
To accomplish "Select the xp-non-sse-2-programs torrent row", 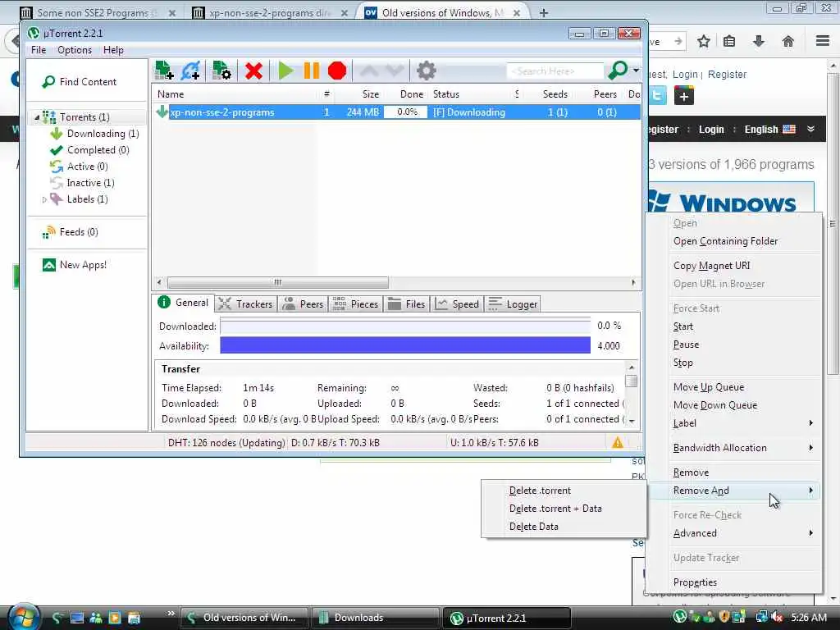I will pos(396,112).
